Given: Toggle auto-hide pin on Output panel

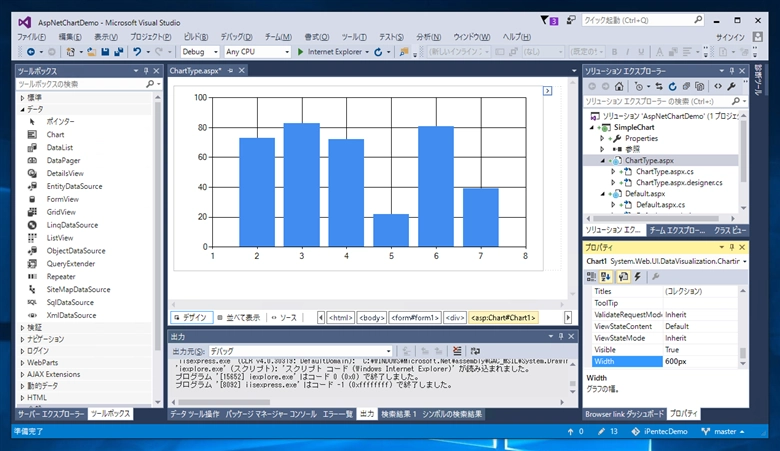Looking at the screenshot, I should click(561, 337).
